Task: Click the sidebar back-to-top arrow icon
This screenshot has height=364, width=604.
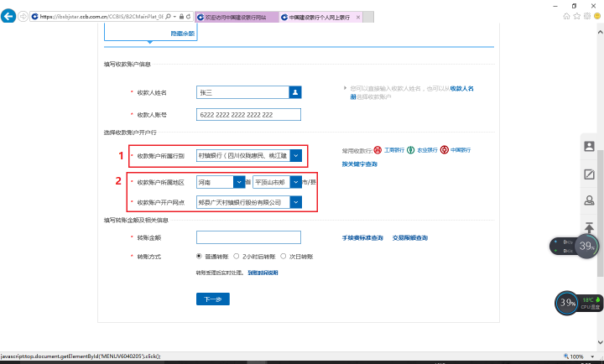Action: (x=589, y=228)
